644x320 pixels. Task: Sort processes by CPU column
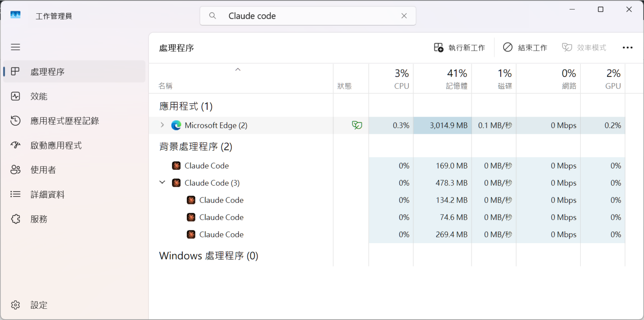coord(391,78)
